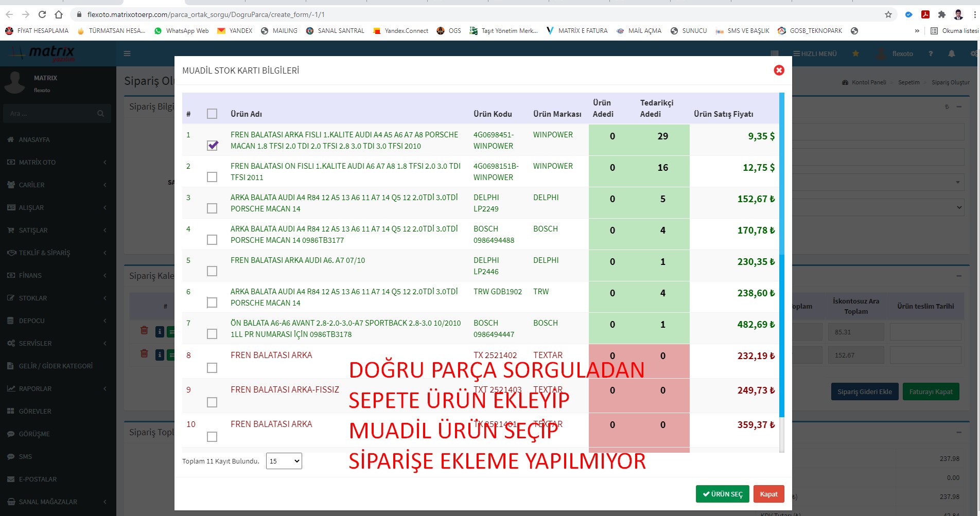Click the blue modal table scrollbar
Viewport: 980px width, 516px height.
(781, 257)
